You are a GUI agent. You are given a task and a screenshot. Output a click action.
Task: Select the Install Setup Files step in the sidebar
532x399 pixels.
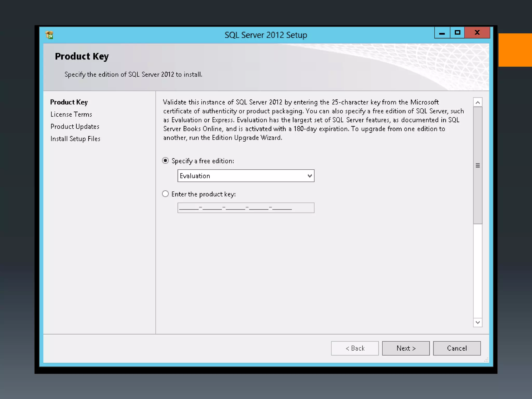coord(75,139)
